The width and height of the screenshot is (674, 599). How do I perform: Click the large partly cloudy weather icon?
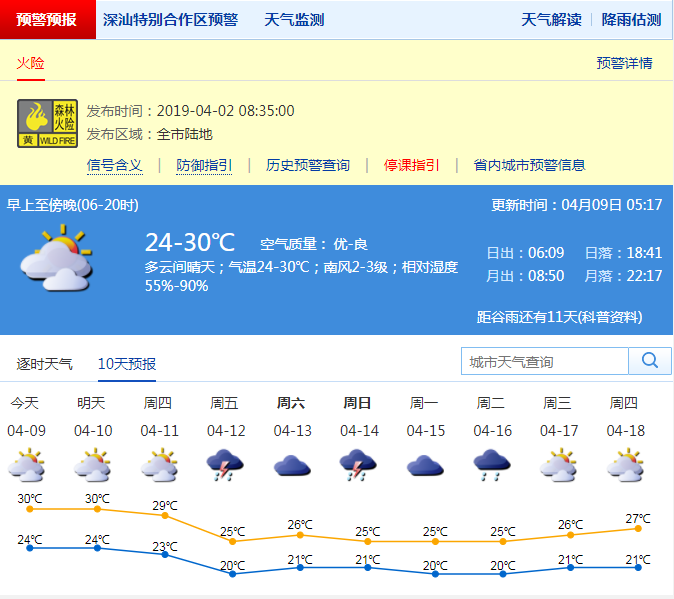point(57,258)
